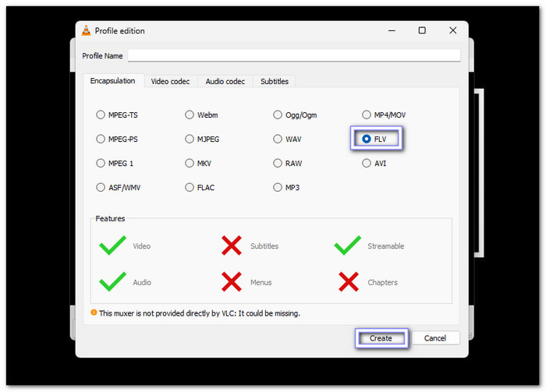The height and width of the screenshot is (392, 546).
Task: Select the Encapsulation tab
Action: [x=113, y=81]
